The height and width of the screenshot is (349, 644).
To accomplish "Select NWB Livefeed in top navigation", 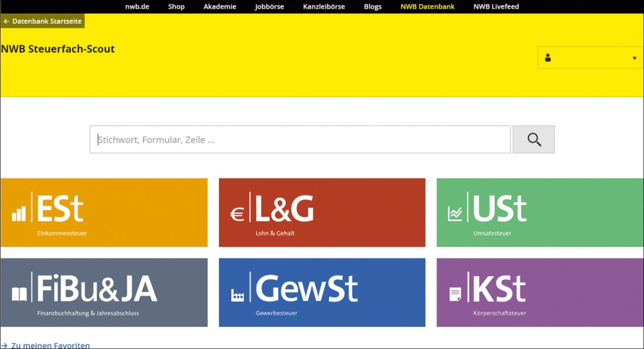I will pos(496,7).
